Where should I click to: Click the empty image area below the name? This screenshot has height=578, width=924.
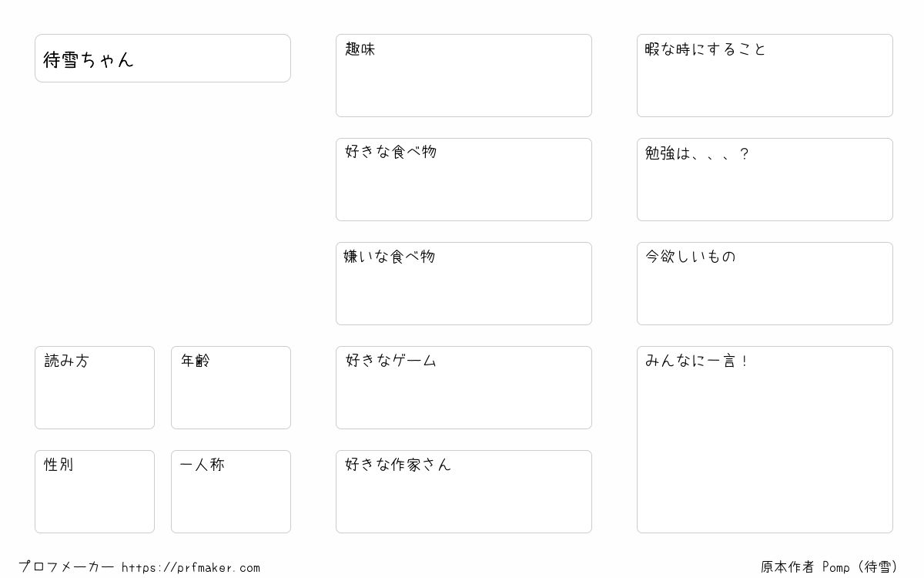click(162, 214)
